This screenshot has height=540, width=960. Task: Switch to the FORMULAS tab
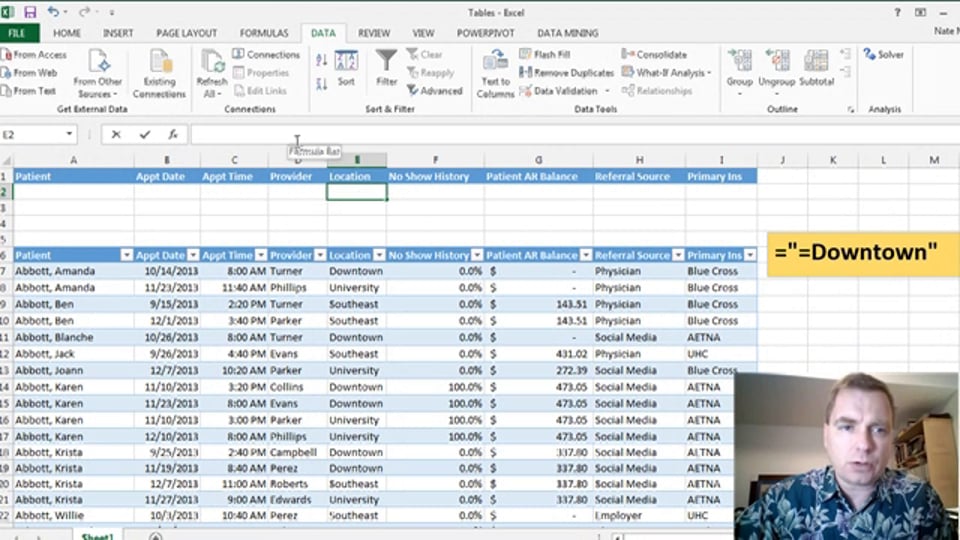[264, 33]
